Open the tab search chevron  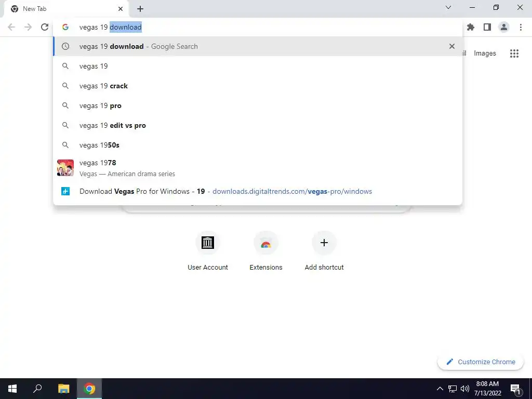click(x=448, y=7)
